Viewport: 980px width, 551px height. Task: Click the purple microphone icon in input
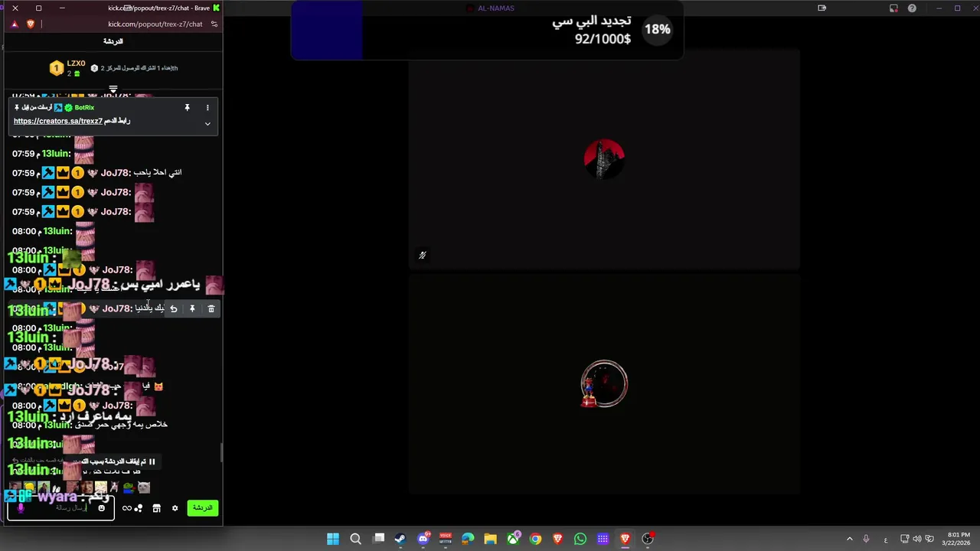(x=21, y=508)
